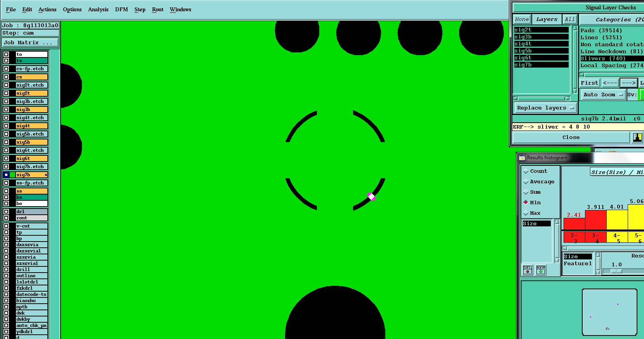Go to next result with right arrow button
644x339 pixels.
628,83
